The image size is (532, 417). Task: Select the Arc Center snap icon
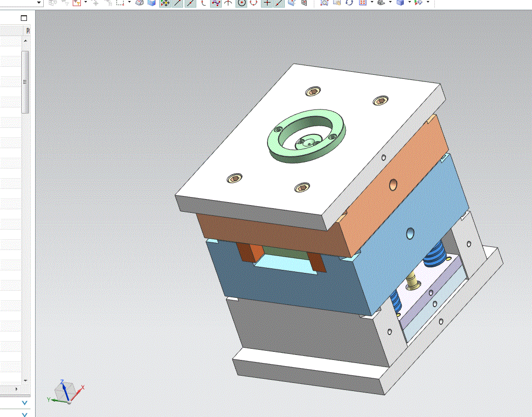click(x=242, y=3)
